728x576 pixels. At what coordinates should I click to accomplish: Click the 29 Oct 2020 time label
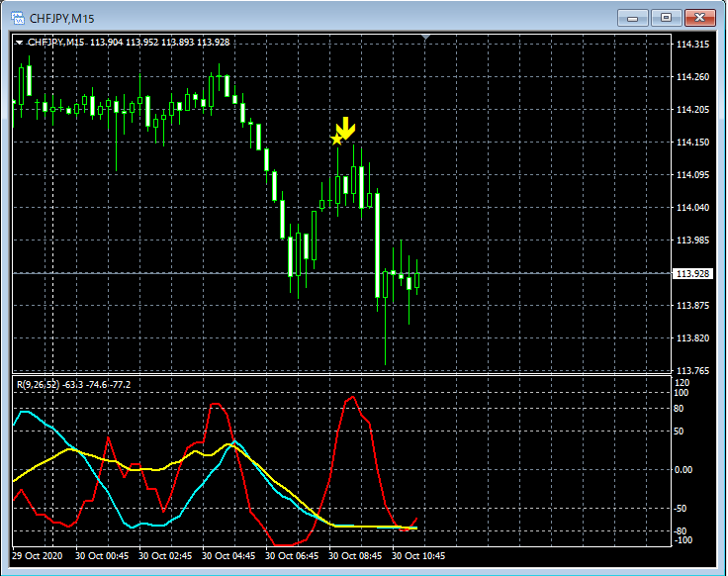(x=38, y=555)
